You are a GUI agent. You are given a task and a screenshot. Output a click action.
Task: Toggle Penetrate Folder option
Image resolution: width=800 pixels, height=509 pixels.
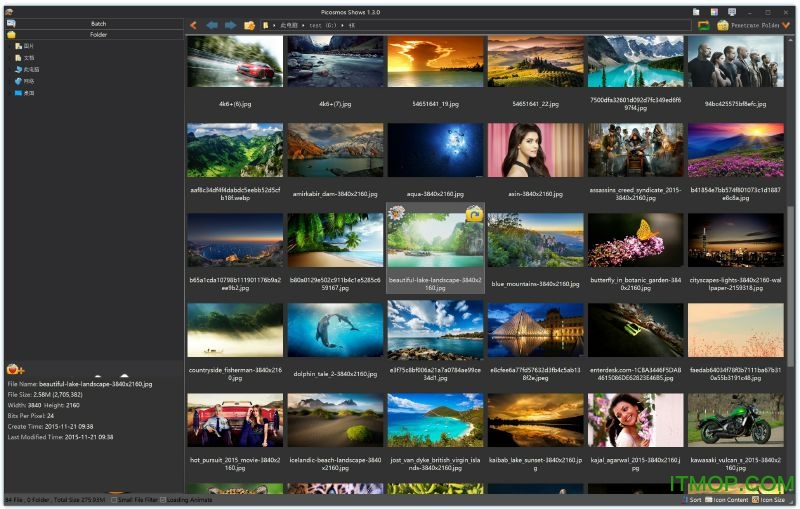pyautogui.click(x=748, y=25)
